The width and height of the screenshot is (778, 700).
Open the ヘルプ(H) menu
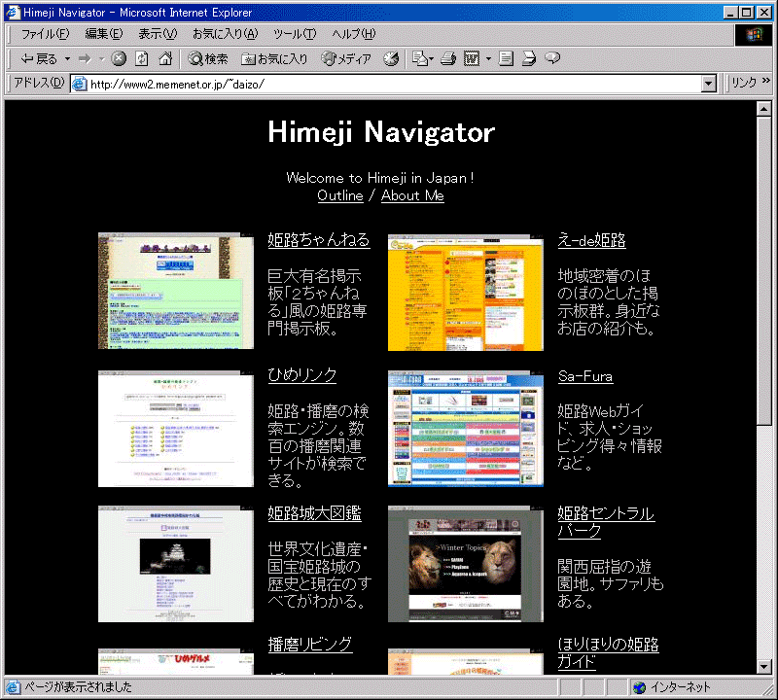(353, 34)
